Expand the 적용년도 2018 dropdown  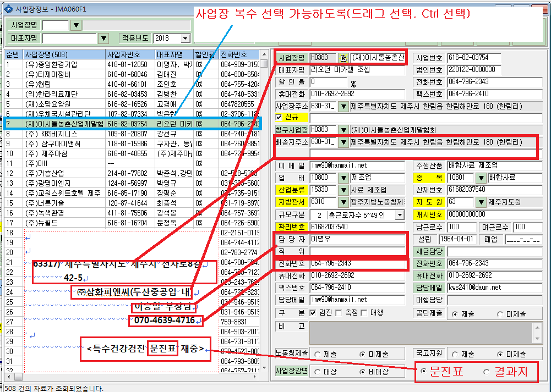186,38
